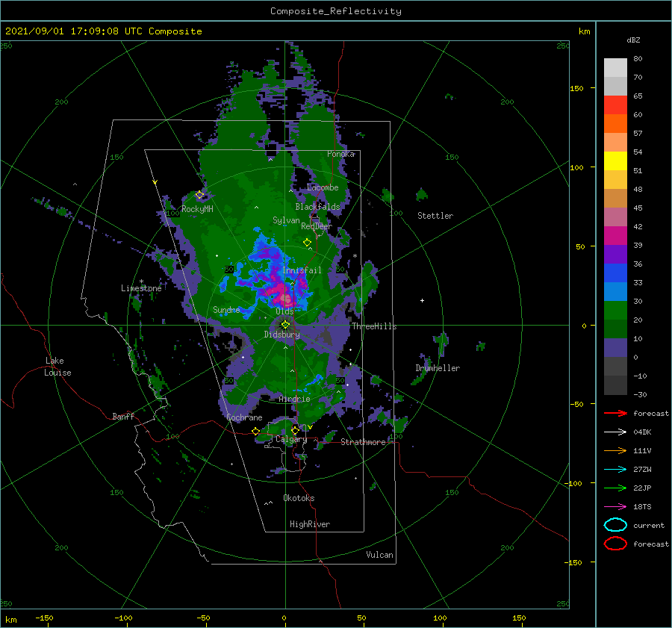The height and width of the screenshot is (628, 672).
Task: Click the RedDeer city label
Action: pos(317,226)
